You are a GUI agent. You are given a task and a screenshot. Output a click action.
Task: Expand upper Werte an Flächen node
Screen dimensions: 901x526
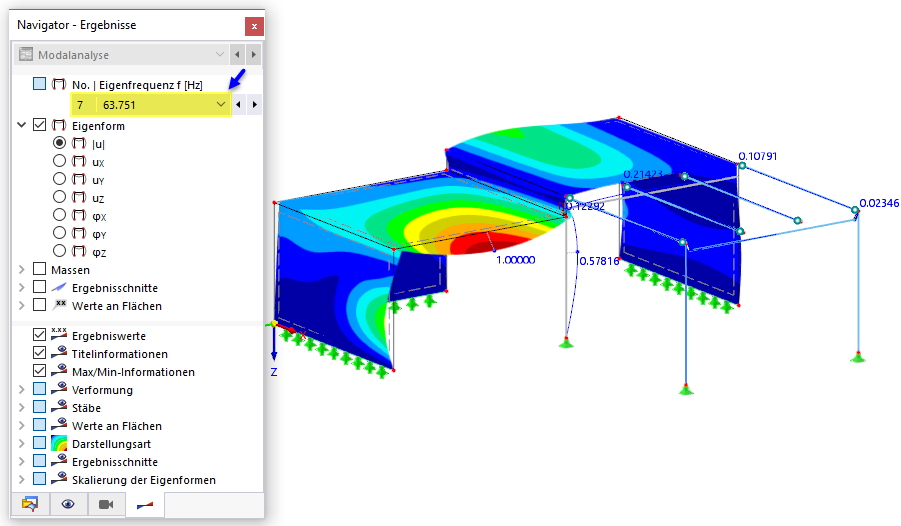(x=22, y=305)
